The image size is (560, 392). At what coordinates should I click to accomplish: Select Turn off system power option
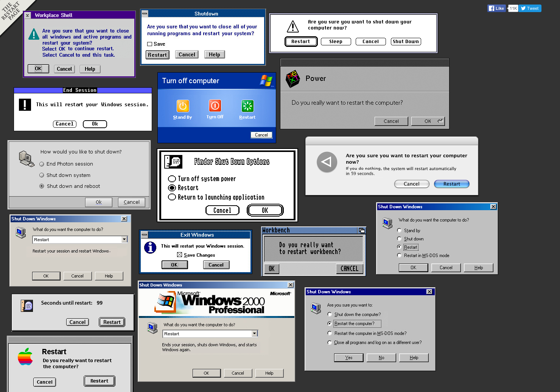(x=172, y=179)
